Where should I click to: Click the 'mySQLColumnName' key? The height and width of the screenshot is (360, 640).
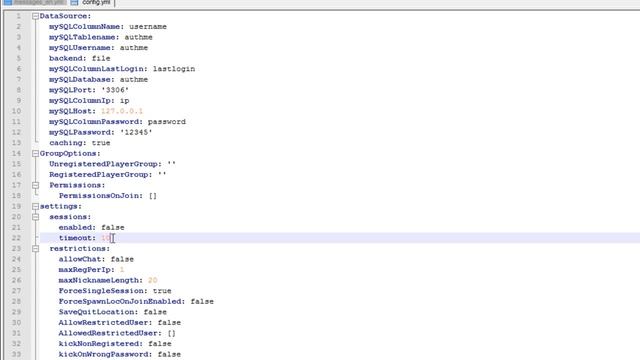pyautogui.click(x=84, y=27)
